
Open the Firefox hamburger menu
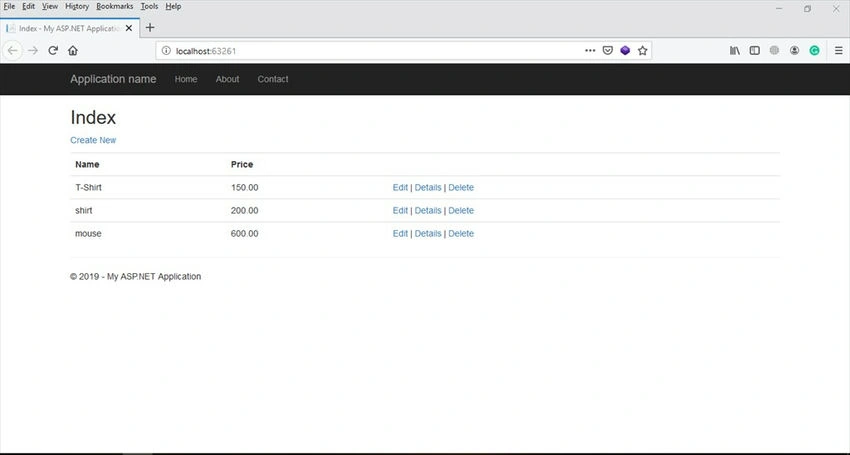click(838, 50)
